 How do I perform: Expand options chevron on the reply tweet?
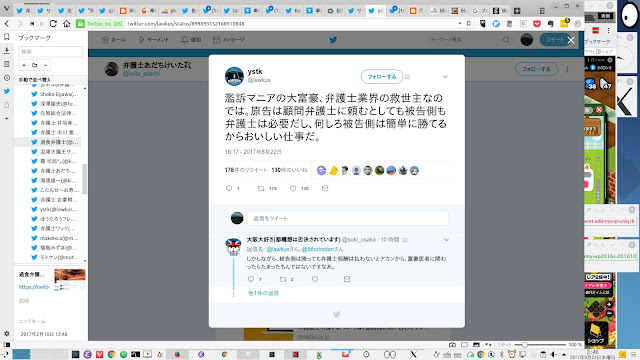[446, 240]
